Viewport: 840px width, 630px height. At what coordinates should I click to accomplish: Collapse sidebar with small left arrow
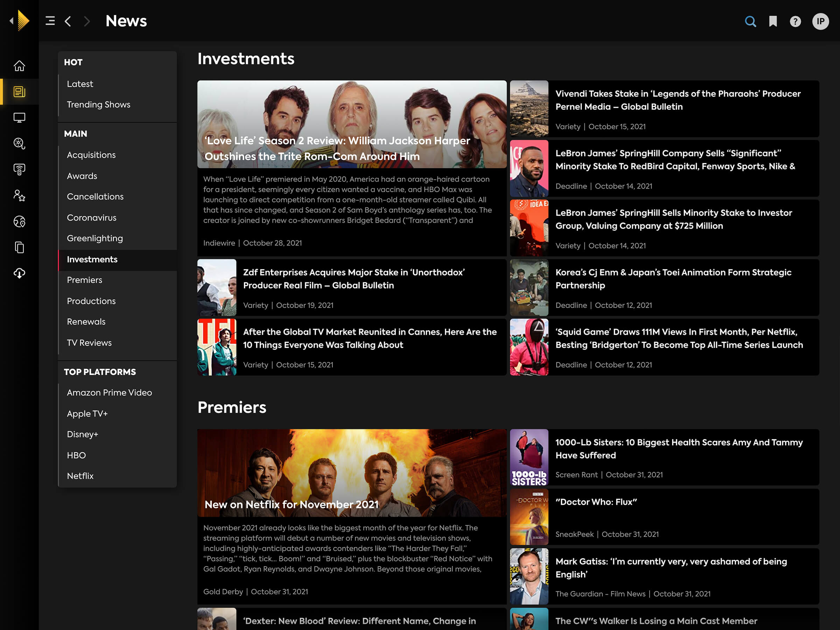[12, 21]
